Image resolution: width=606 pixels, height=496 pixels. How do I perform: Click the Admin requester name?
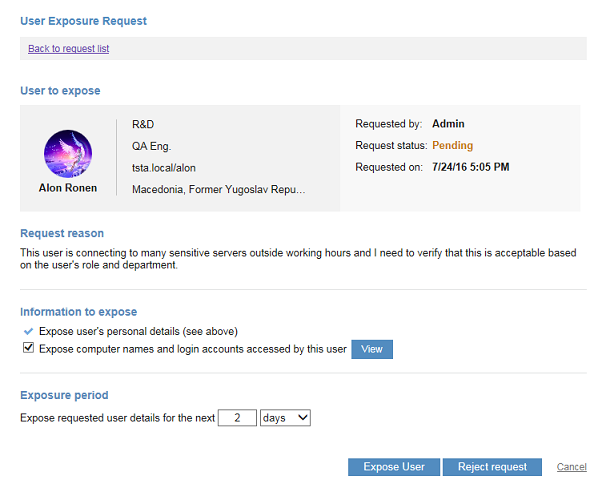point(448,125)
